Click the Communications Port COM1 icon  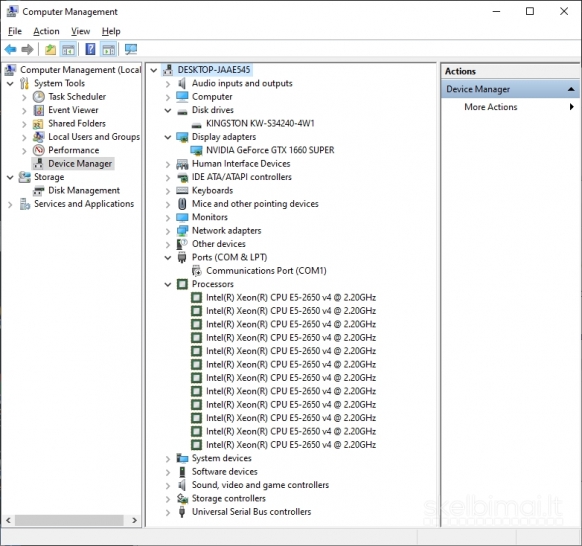pyautogui.click(x=197, y=271)
